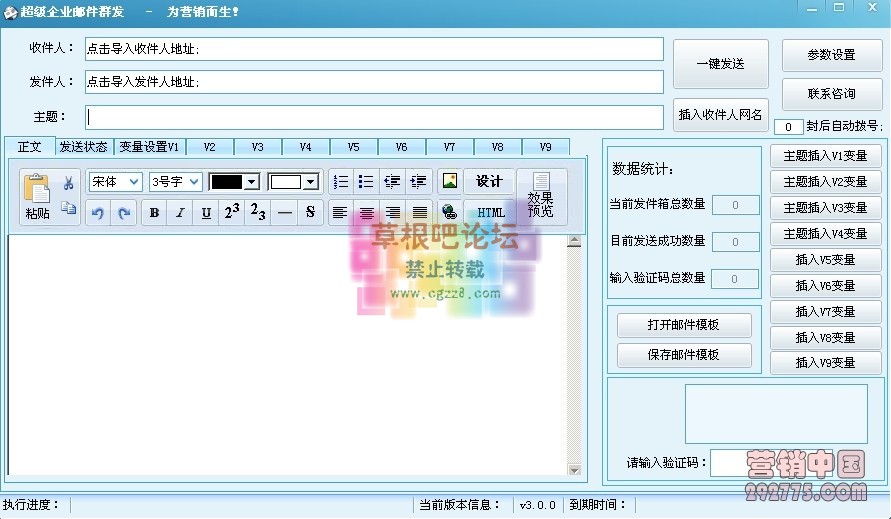The image size is (891, 519).
Task: Click 主题插入V2变量 button
Action: coord(826,182)
